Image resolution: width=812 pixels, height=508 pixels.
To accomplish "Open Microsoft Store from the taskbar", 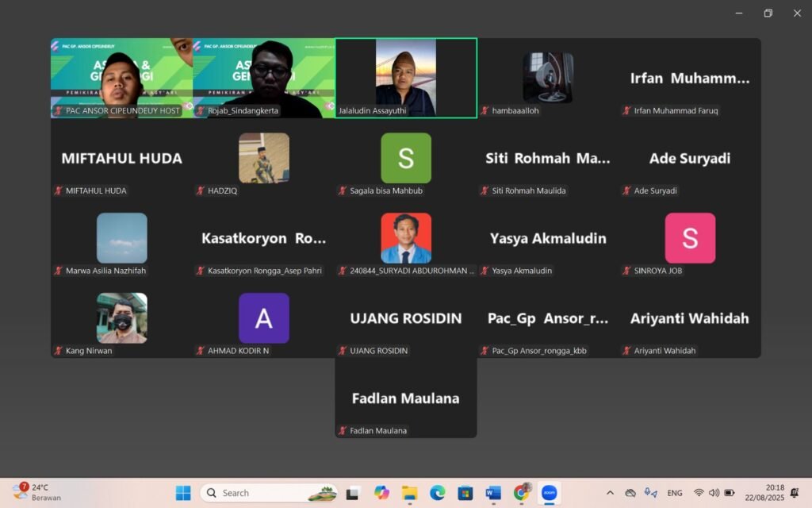I will 465,493.
